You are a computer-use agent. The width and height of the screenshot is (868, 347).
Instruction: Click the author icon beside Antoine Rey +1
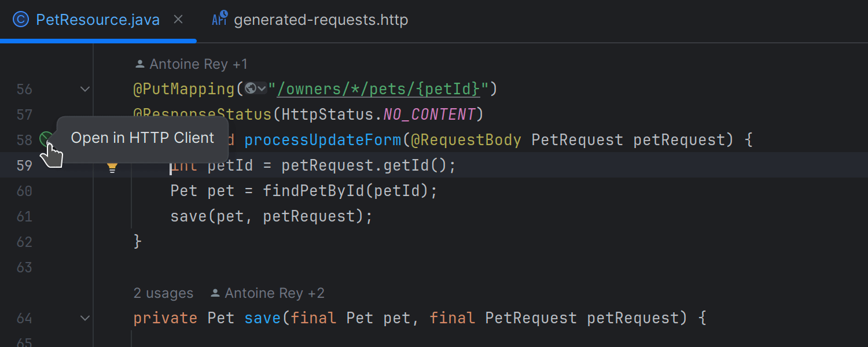point(139,64)
